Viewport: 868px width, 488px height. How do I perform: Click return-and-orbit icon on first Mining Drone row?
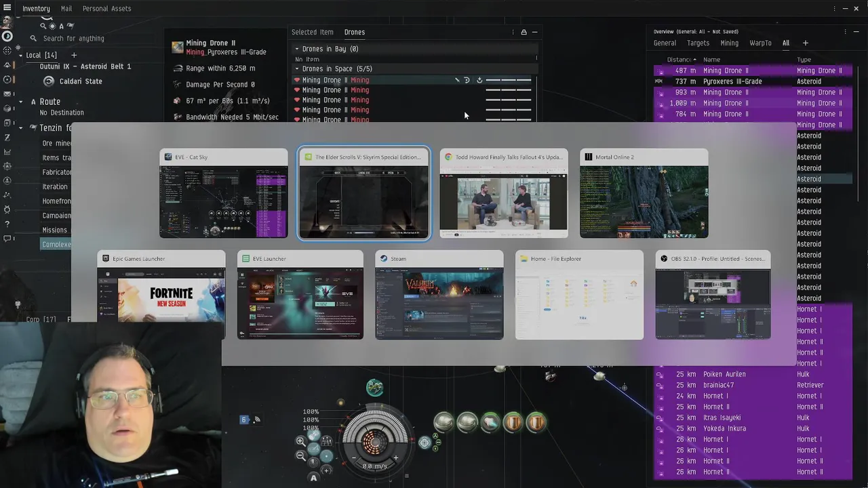click(467, 80)
